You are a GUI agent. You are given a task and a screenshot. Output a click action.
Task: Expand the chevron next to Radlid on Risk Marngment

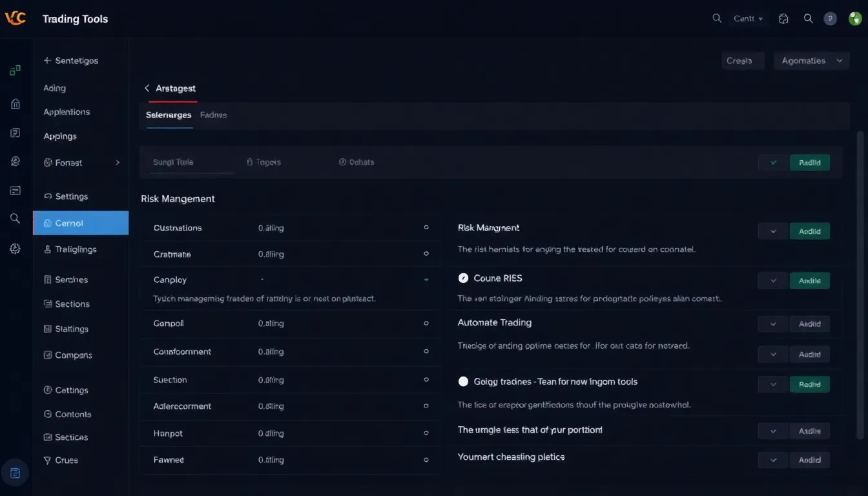point(772,231)
